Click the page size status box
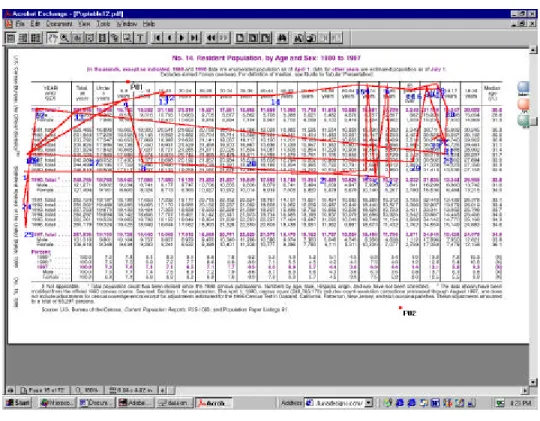 coord(132,390)
